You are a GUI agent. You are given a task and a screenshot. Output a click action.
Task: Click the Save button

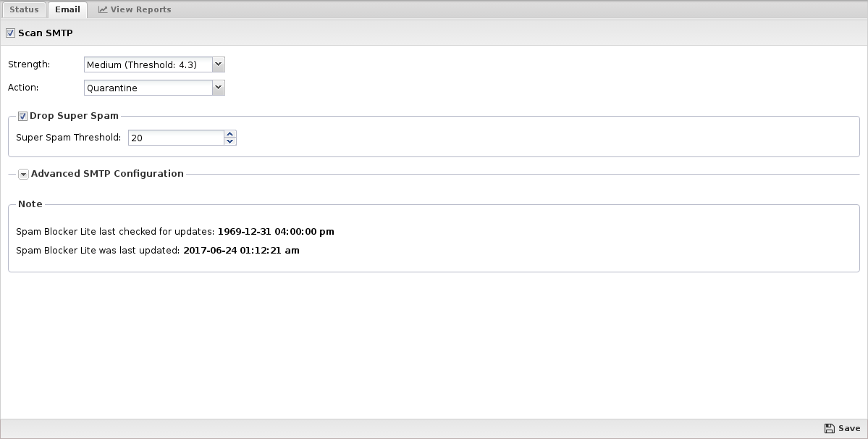(x=842, y=428)
